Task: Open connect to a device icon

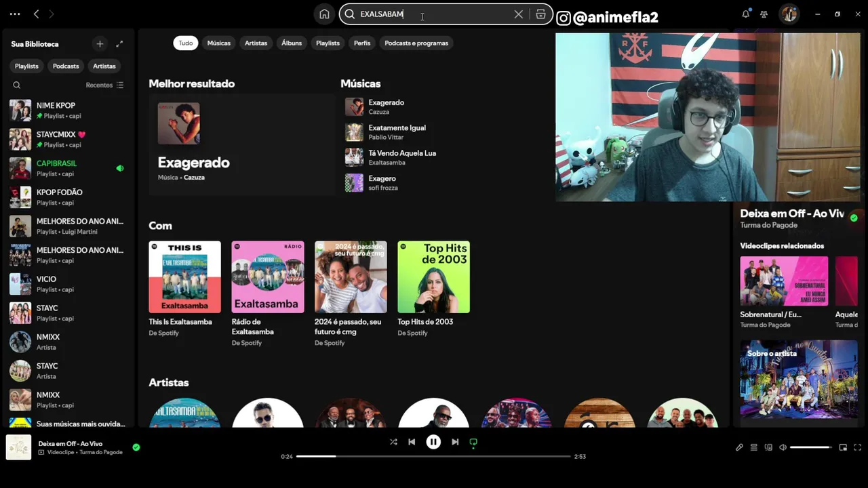Action: click(768, 447)
